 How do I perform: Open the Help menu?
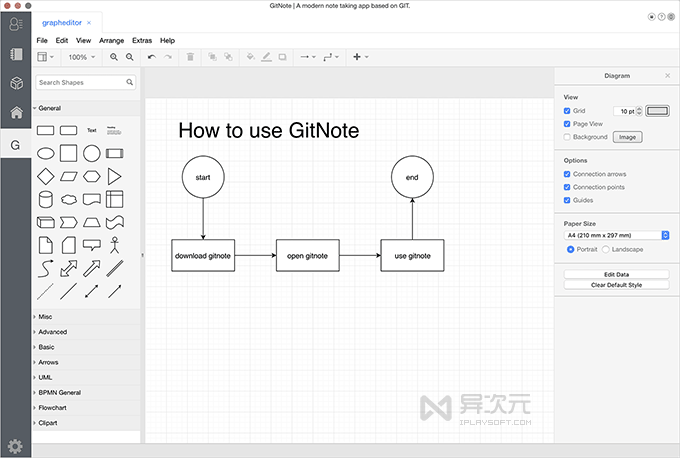pos(167,40)
